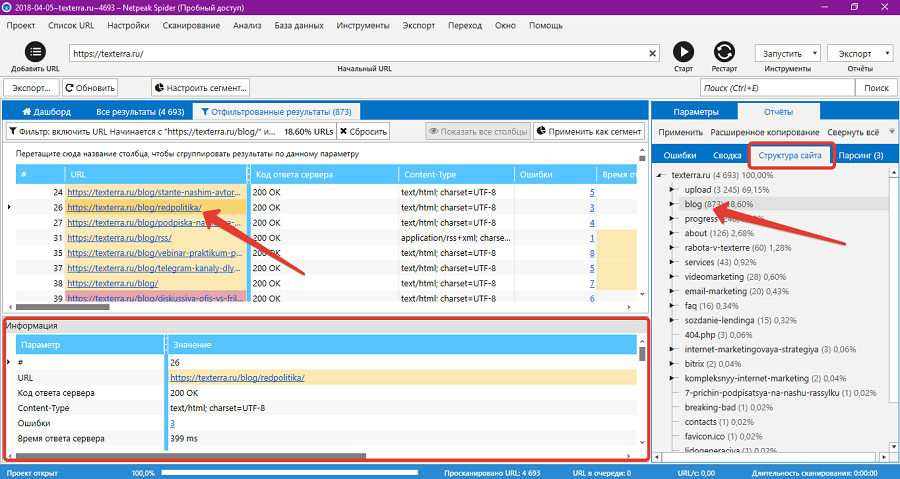Switch to the Сводка report tab
900x479 pixels.
tap(727, 155)
